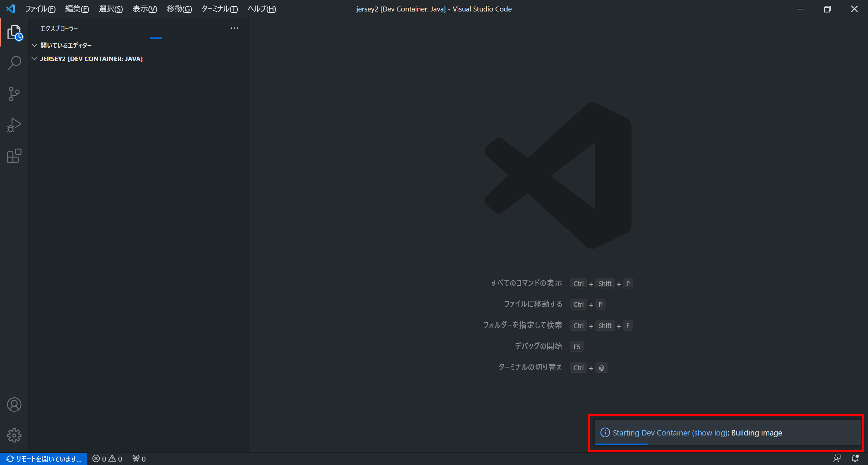Click the リモートを開いています remote status indicator
The image size is (868, 465).
point(44,459)
